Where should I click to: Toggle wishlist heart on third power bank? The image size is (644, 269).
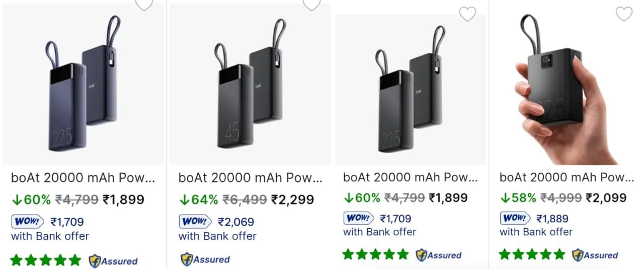[x=467, y=14]
